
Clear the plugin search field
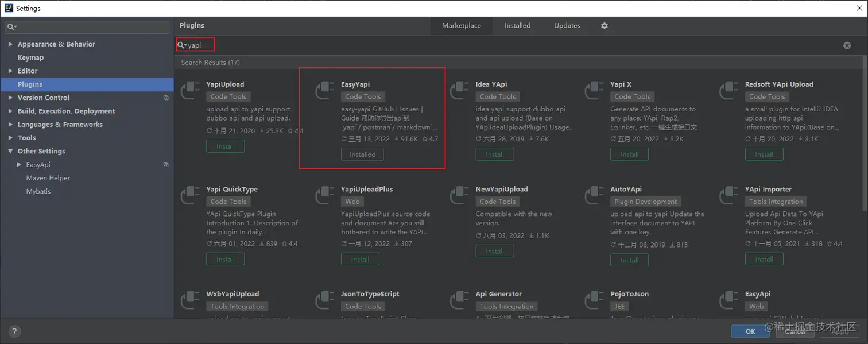(847, 45)
